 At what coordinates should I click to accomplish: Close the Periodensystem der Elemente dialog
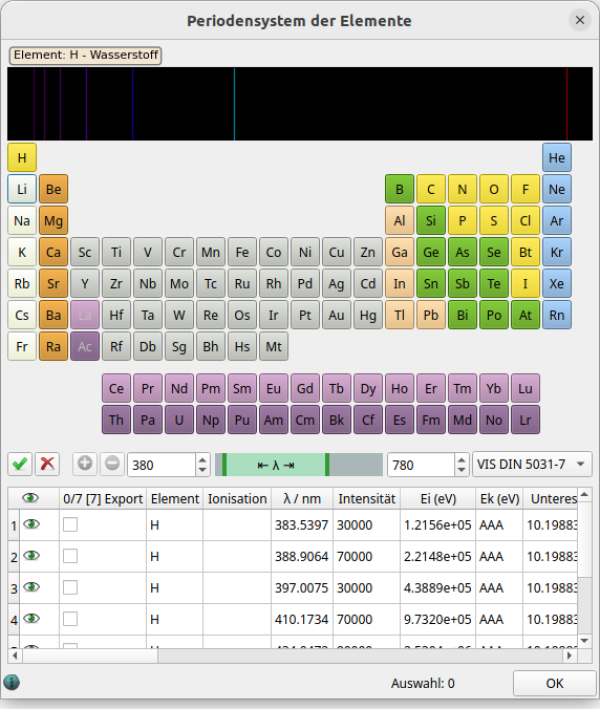click(x=580, y=20)
